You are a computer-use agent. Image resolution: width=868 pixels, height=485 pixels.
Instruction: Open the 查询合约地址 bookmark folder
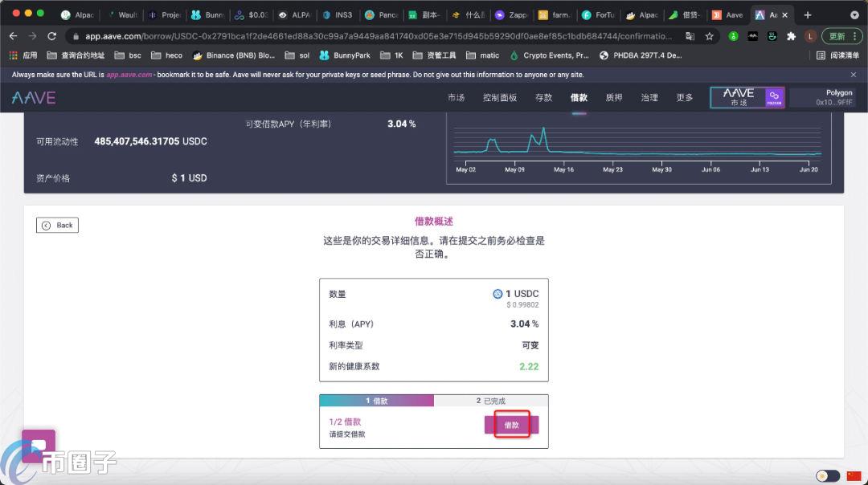click(76, 55)
